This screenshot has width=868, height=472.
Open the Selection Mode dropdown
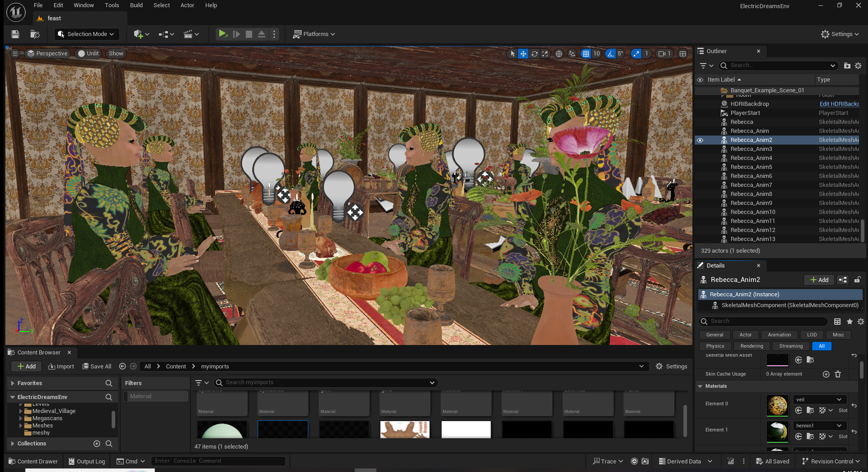(86, 34)
